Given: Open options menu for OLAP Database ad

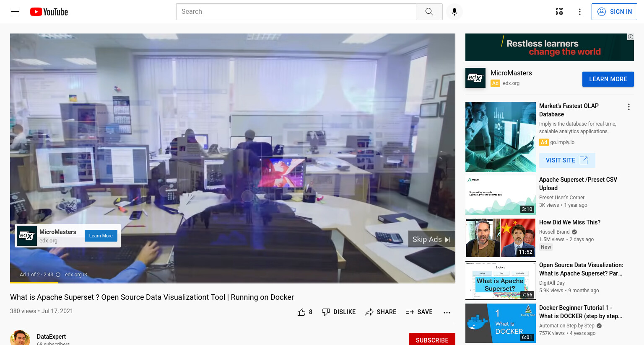Looking at the screenshot, I should pyautogui.click(x=629, y=107).
